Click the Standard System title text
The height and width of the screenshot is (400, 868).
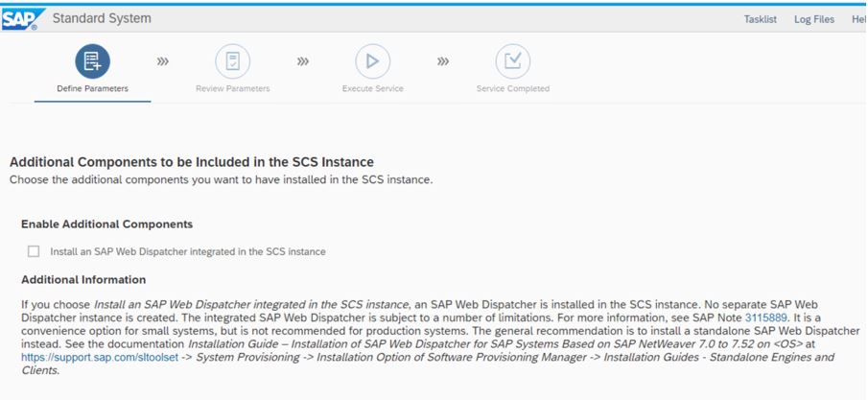pos(102,18)
